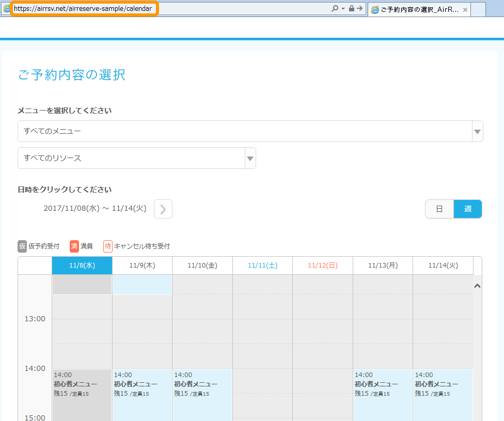The image size is (504, 421).
Task: Select the 11/9(木) column header
Action: [x=142, y=266]
